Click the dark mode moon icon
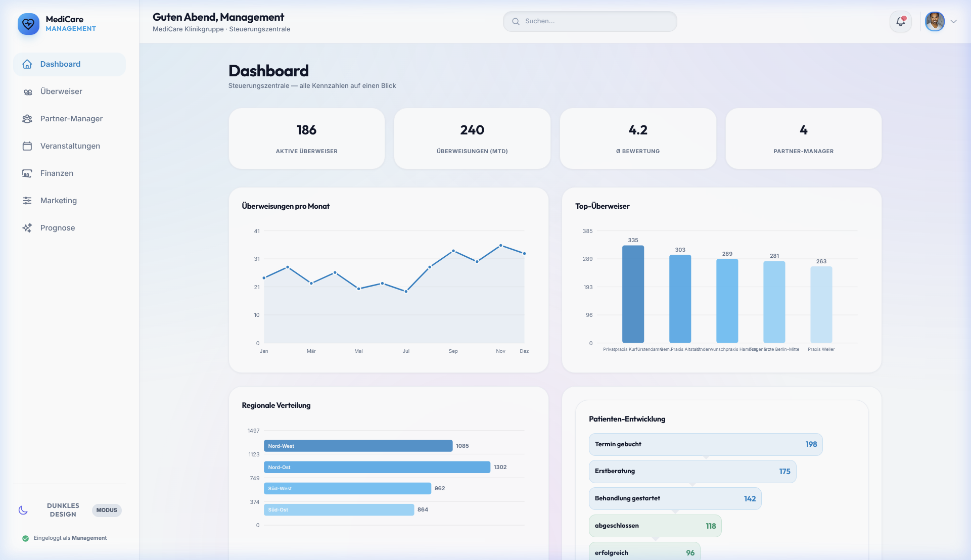Image resolution: width=971 pixels, height=560 pixels. click(x=23, y=510)
